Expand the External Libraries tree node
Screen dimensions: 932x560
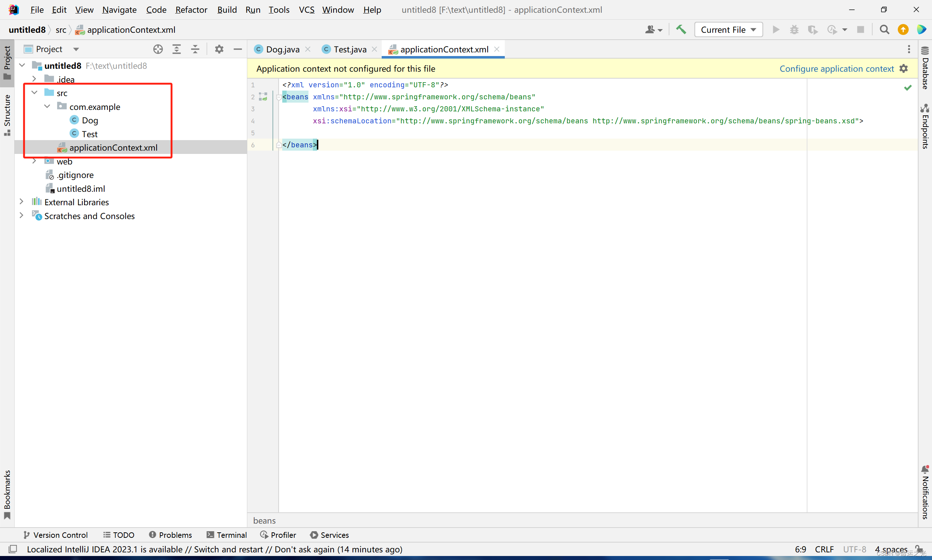(x=21, y=202)
